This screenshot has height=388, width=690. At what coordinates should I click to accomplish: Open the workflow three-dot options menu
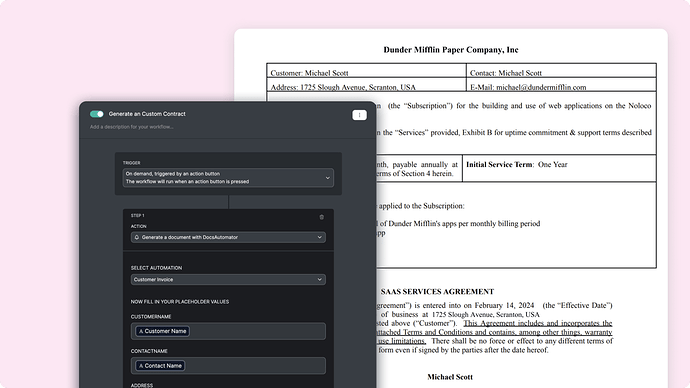(359, 115)
